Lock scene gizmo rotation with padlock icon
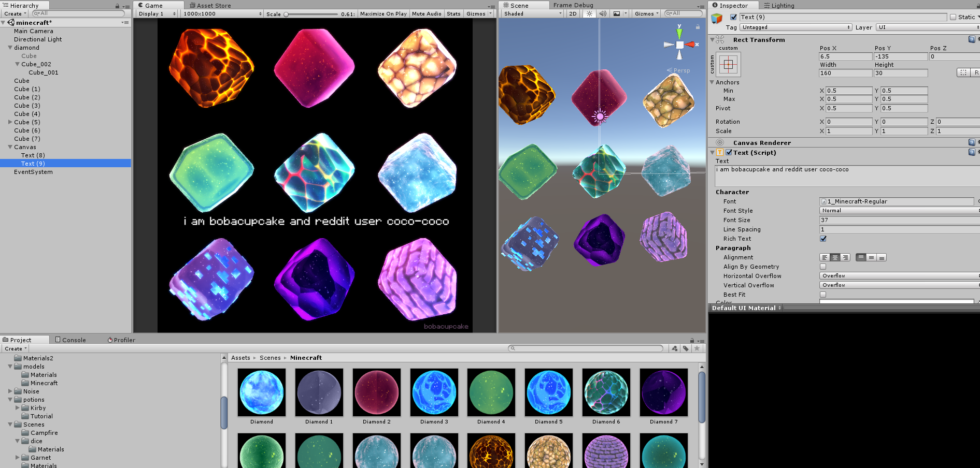The height and width of the screenshot is (468, 980). [698, 26]
